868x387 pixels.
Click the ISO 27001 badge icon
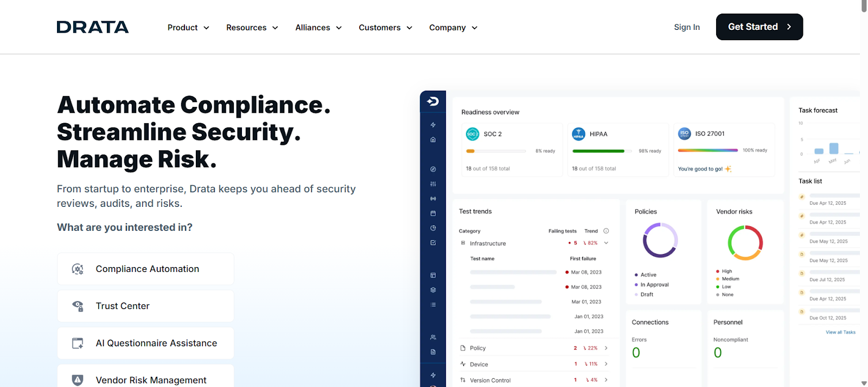point(685,133)
